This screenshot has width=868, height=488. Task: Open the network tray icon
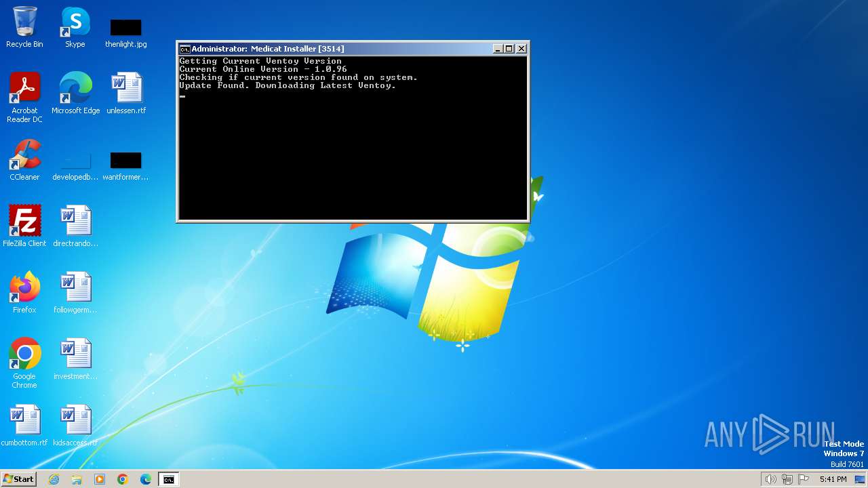coord(787,479)
